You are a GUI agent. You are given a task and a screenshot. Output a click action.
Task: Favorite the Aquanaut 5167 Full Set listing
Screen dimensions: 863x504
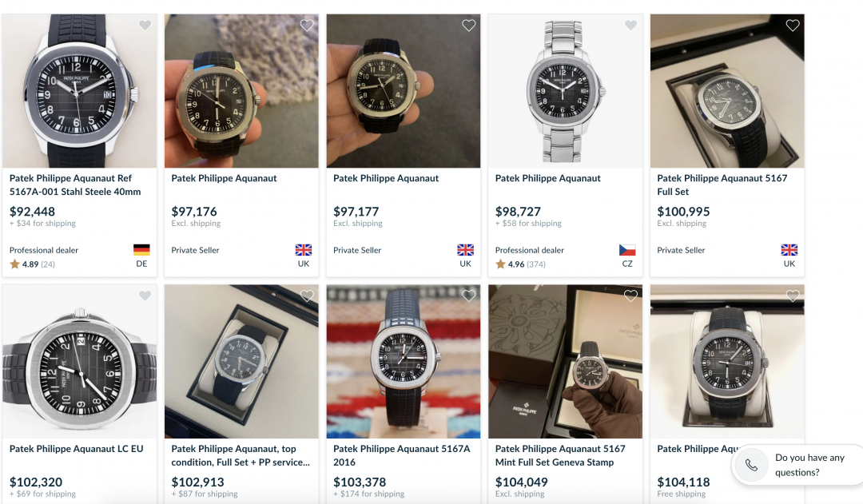coord(793,26)
